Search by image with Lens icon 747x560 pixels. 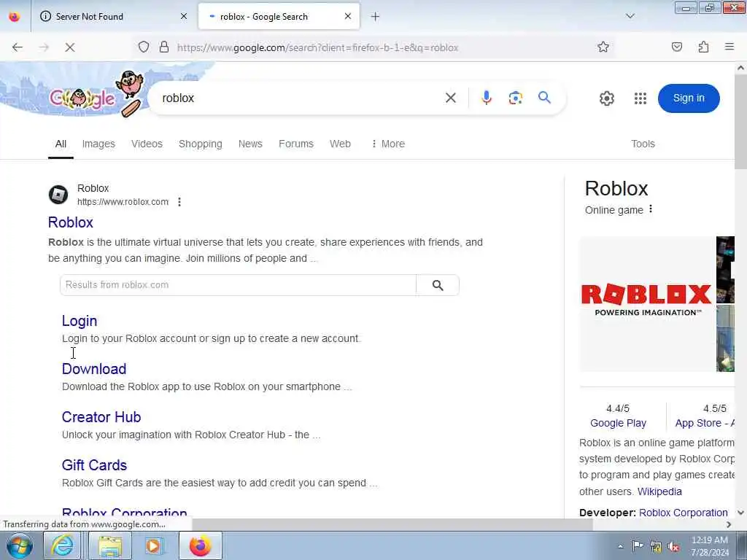pyautogui.click(x=516, y=98)
